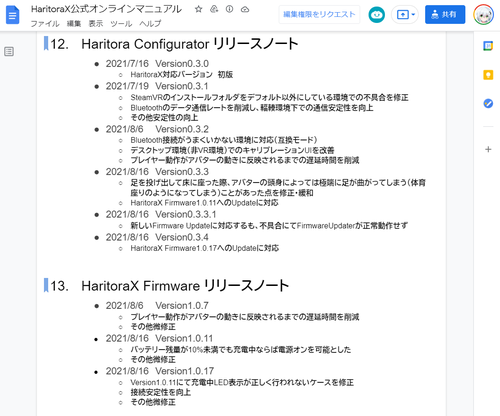Click the 充電中LED表示 fix line
Image resolution: width=500 pixels, height=416 pixels.
pyautogui.click(x=242, y=382)
